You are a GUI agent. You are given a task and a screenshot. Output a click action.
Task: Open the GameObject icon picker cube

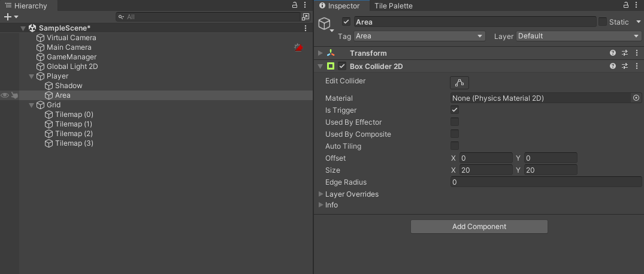click(x=325, y=23)
